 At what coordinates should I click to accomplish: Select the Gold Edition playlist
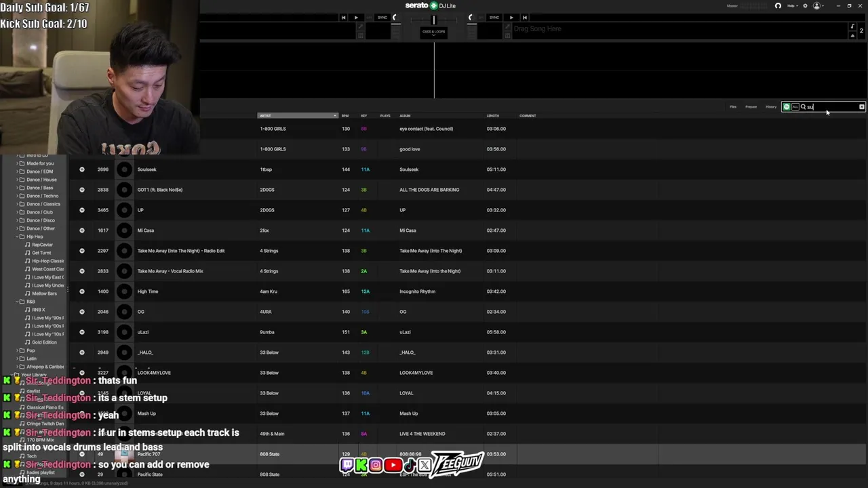coord(44,342)
